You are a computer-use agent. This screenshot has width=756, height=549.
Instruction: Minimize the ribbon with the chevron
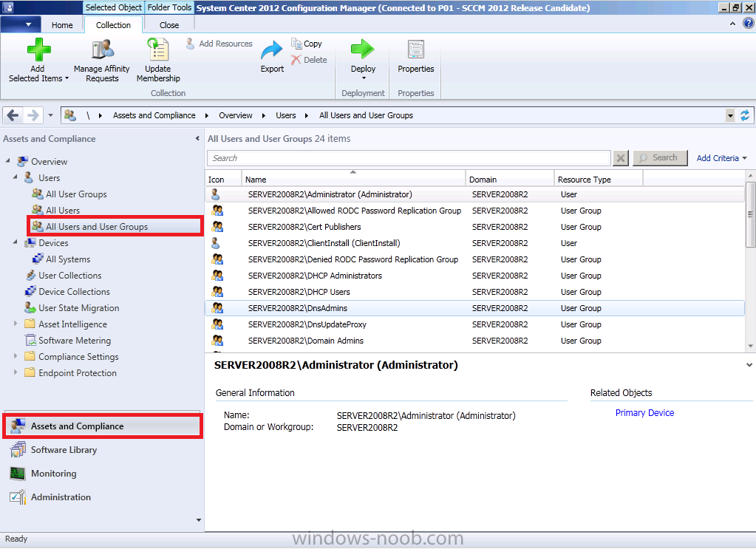pyautogui.click(x=732, y=23)
